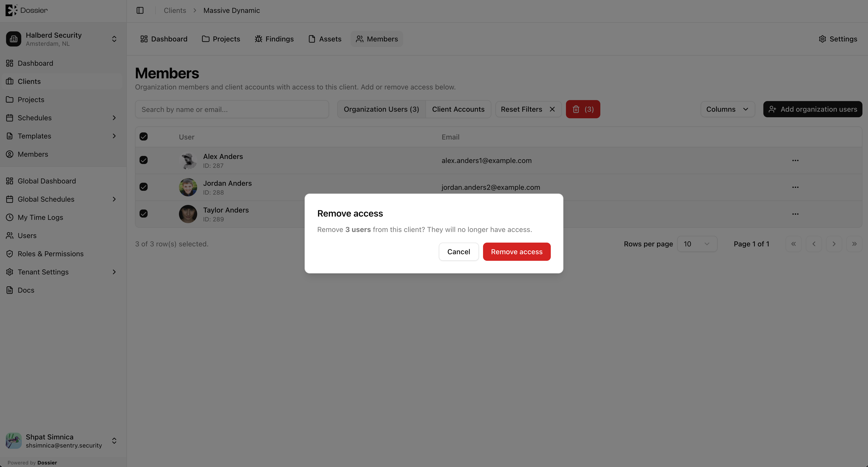
Task: Expand the Templates sidebar section
Action: point(114,136)
